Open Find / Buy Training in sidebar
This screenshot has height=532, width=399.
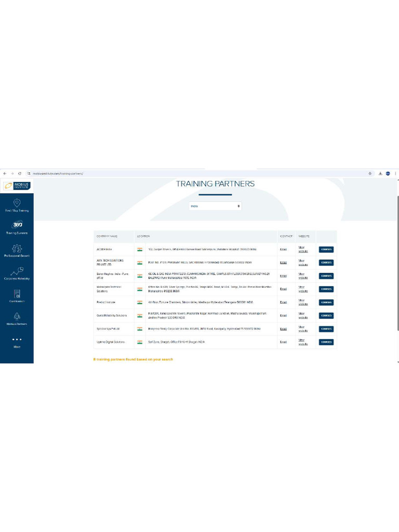pos(17,206)
